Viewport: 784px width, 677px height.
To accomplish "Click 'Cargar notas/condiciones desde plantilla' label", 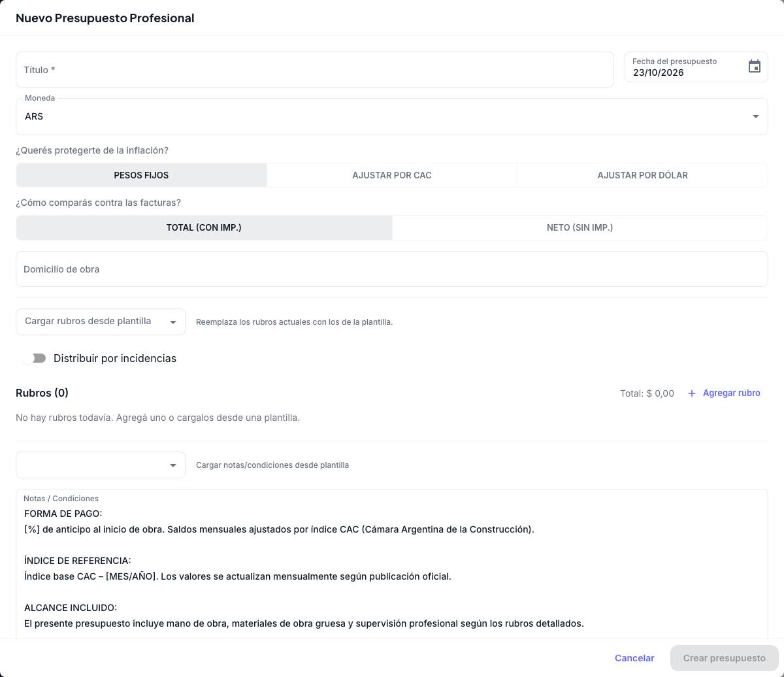I will (272, 465).
